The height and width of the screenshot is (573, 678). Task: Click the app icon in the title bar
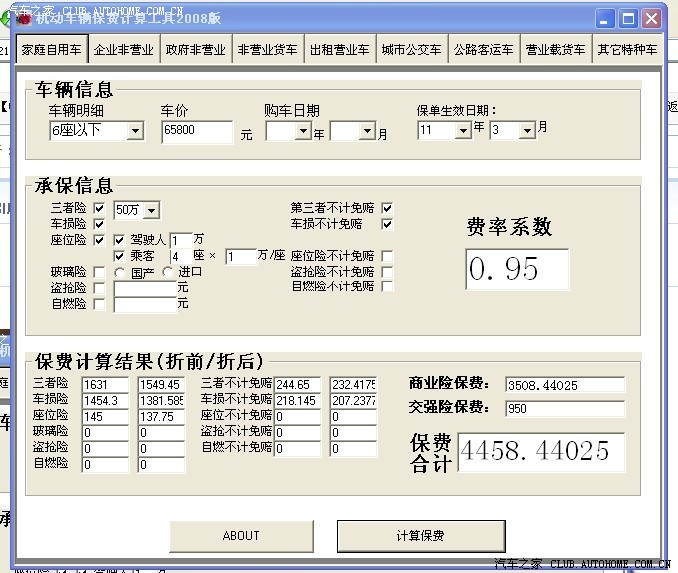(x=24, y=18)
